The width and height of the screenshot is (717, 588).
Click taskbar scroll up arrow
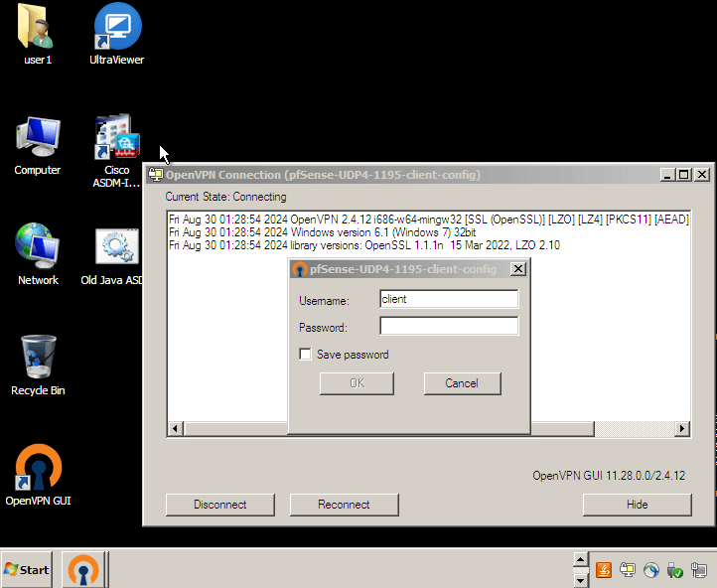(581, 559)
